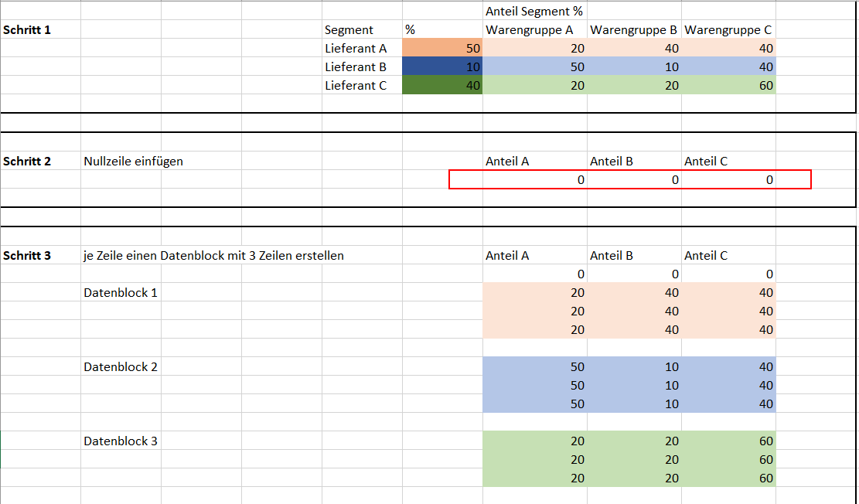Select the 'Datenblock 2' label cell
859x504 pixels.
tap(121, 366)
